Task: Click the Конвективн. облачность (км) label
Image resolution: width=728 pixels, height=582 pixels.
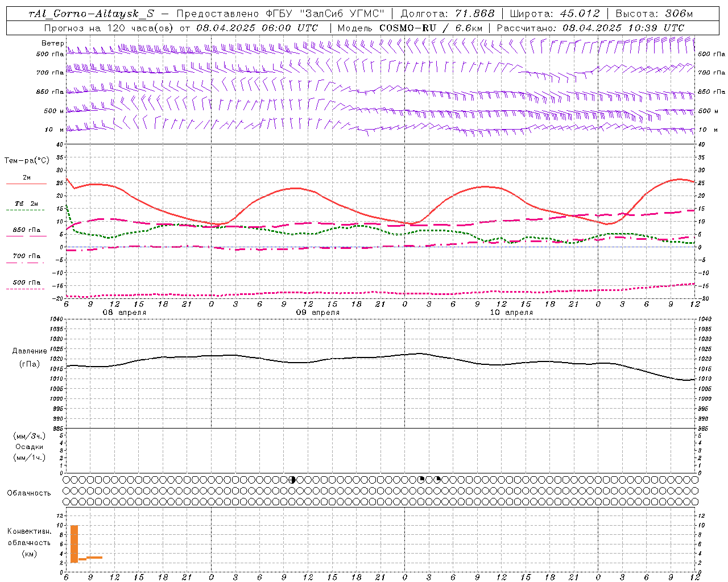Action: coord(29,542)
